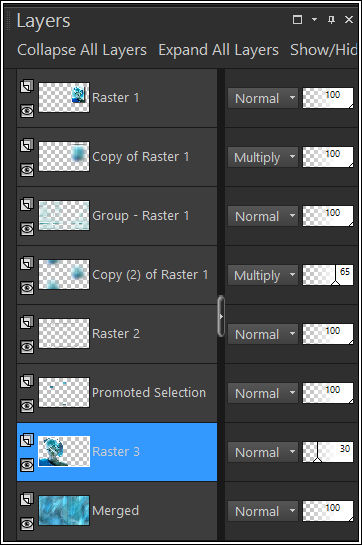The width and height of the screenshot is (362, 545).
Task: Open blend mode dropdown for Copy of Raster 1
Action: pos(263,157)
